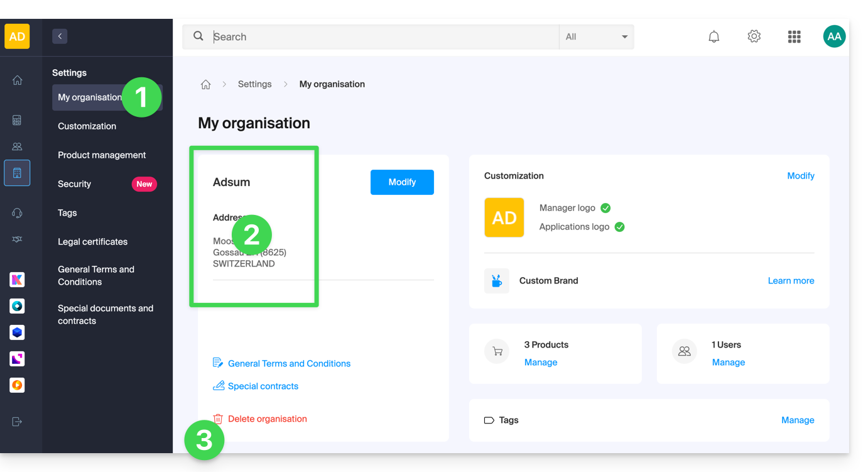Viewport: 868px width, 472px height.
Task: Click the handshake icon in the sidebar
Action: (x=18, y=239)
